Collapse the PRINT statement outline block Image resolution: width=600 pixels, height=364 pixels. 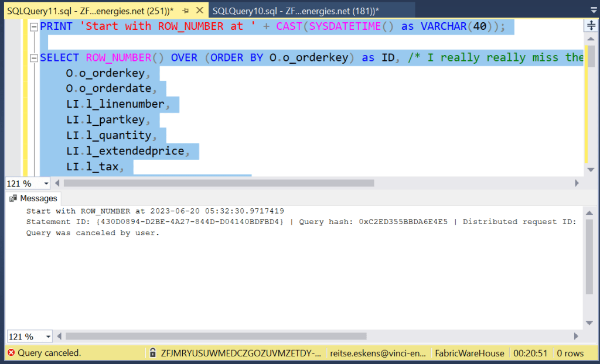click(34, 26)
